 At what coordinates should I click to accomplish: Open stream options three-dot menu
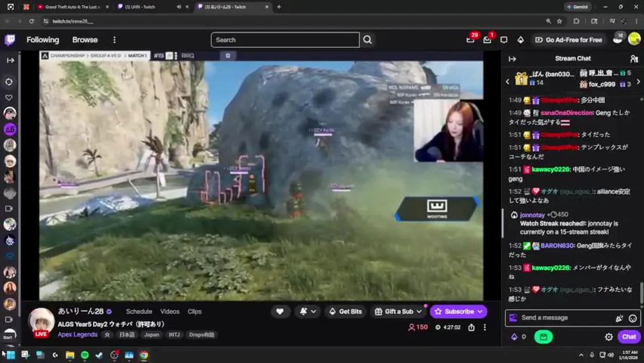click(x=485, y=327)
